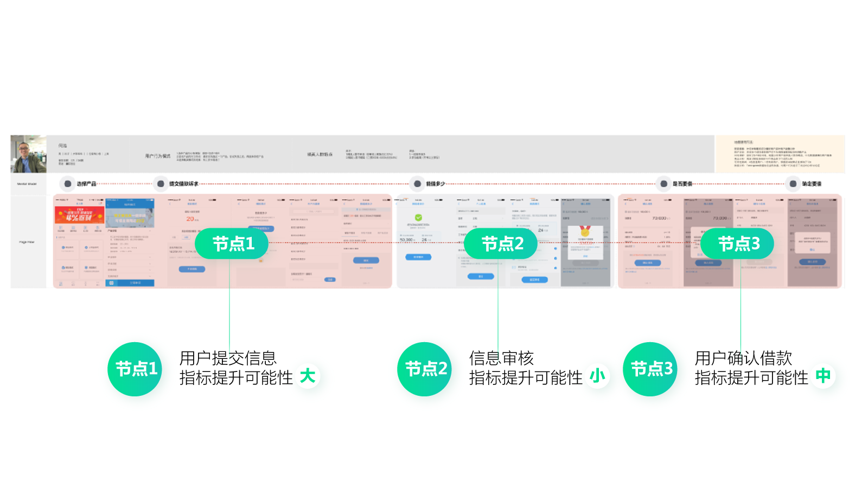This screenshot has width=868, height=488.
Task: Click the 填交借款诉求 stage dot
Action: pos(161,184)
